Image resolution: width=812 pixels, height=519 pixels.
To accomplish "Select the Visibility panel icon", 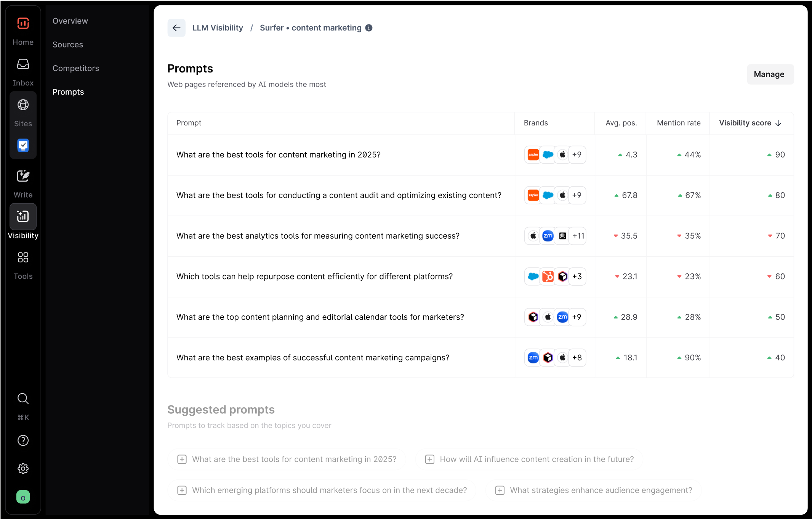I will [x=23, y=217].
